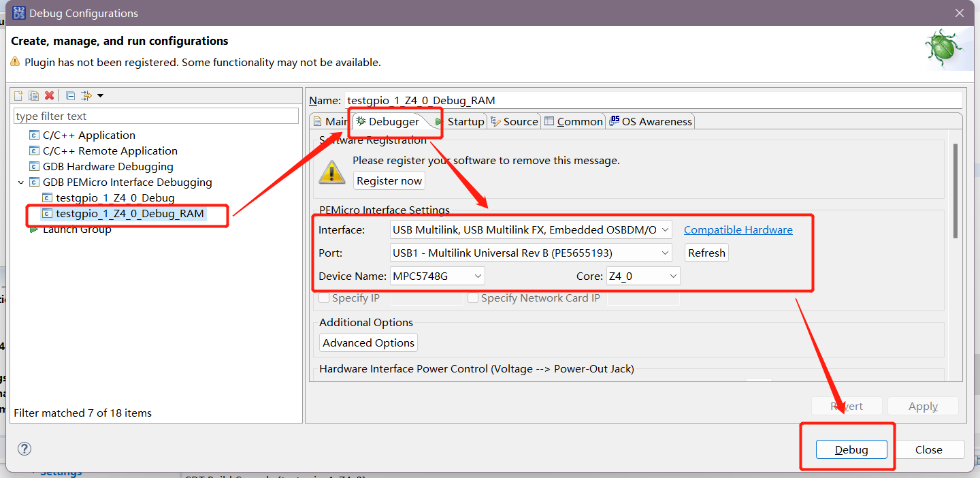The height and width of the screenshot is (478, 980).
Task: Click the red Delete configuration icon
Action: click(x=49, y=95)
